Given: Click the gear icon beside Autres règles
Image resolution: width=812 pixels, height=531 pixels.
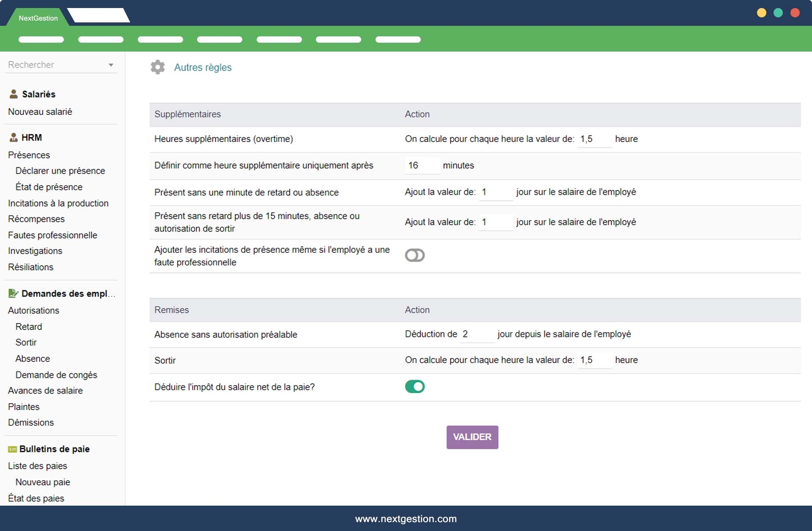Looking at the screenshot, I should pyautogui.click(x=157, y=67).
